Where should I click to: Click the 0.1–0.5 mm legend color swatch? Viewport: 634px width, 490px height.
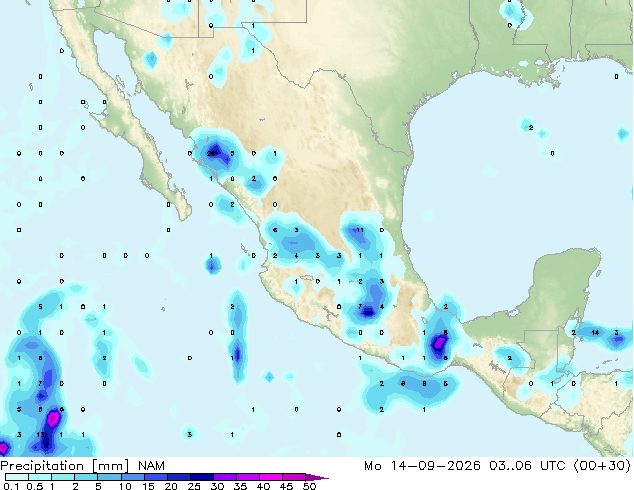pyautogui.click(x=17, y=477)
